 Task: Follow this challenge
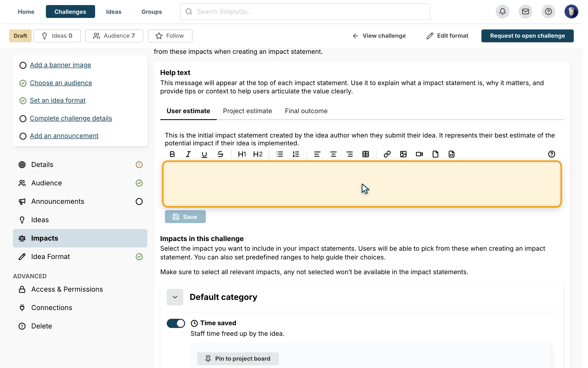coord(170,36)
